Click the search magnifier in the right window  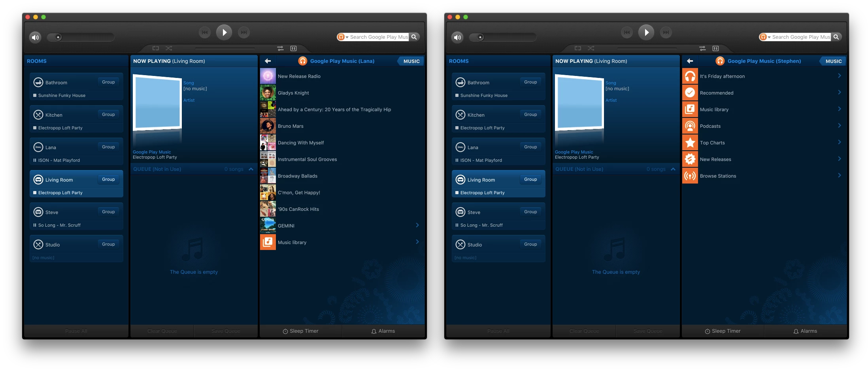pyautogui.click(x=836, y=37)
